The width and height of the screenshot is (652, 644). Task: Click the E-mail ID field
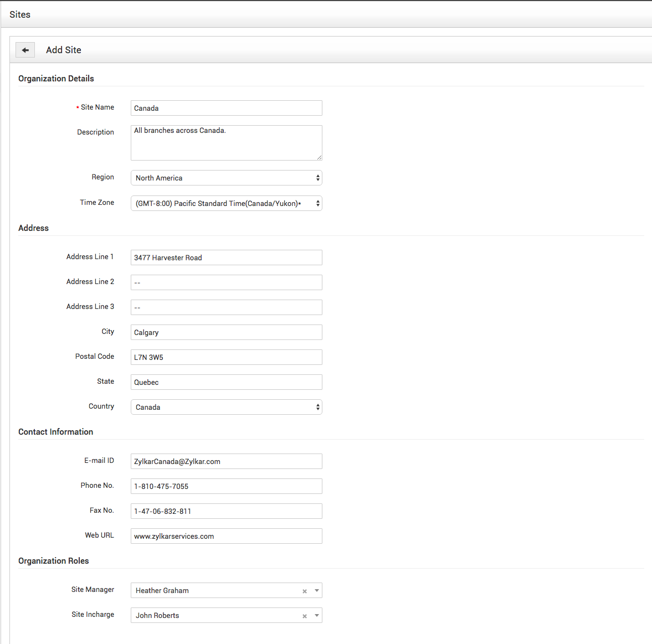click(226, 461)
